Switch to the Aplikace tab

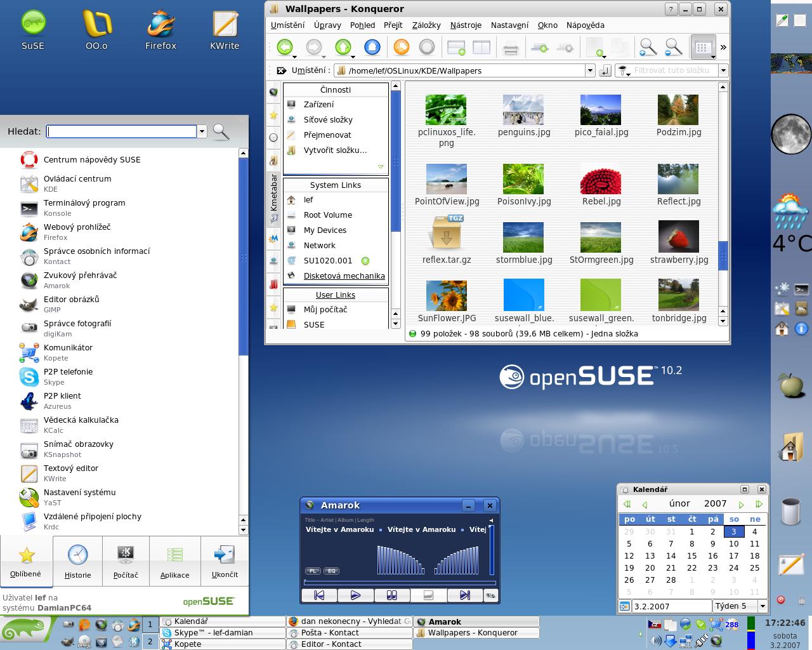click(x=175, y=561)
